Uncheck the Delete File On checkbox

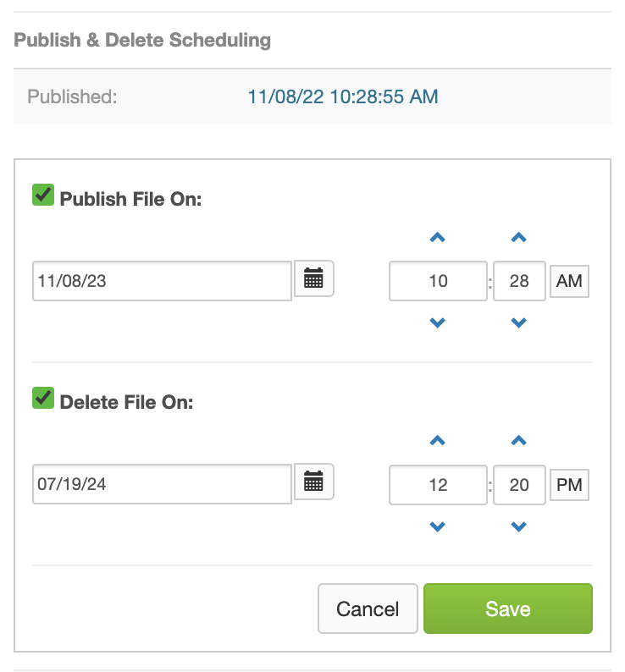pyautogui.click(x=43, y=398)
